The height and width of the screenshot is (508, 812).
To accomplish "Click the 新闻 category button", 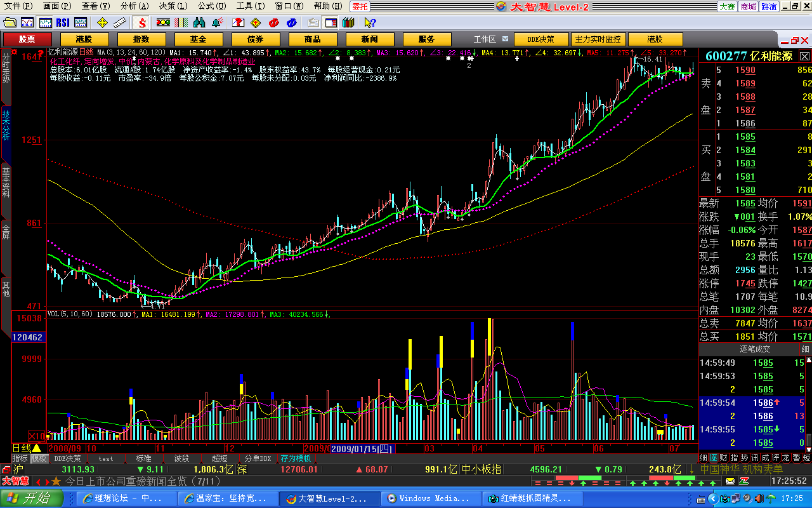I will pyautogui.click(x=369, y=39).
